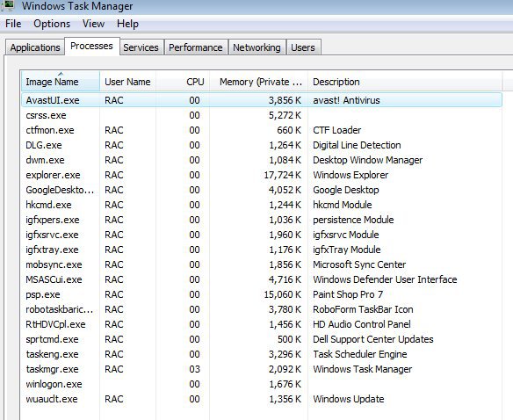Viewport: 513px width, 420px height.
Task: Select the AvastUI.exe process
Action: (x=262, y=100)
